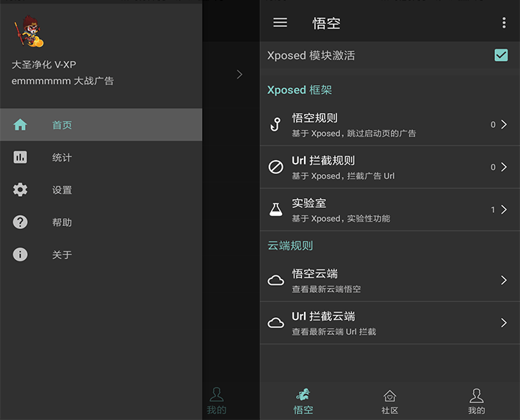Tap the 悟空 monkey icon in the bottom bar
Image resolution: width=520 pixels, height=420 pixels.
click(303, 394)
